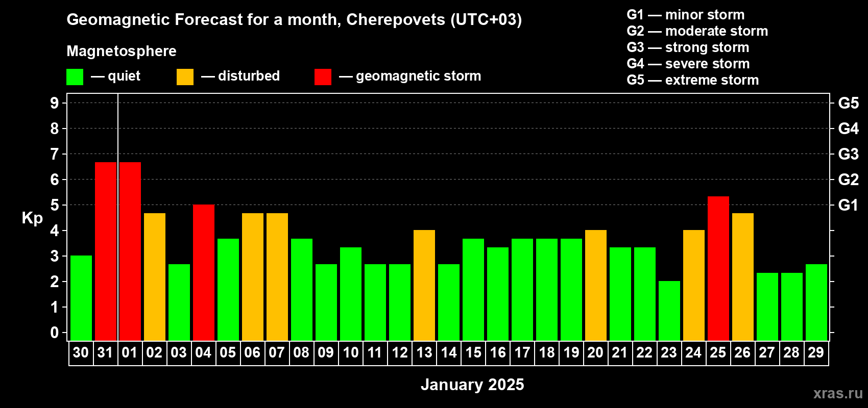
Task: Select the red bar for day 01
Action: tap(130, 251)
